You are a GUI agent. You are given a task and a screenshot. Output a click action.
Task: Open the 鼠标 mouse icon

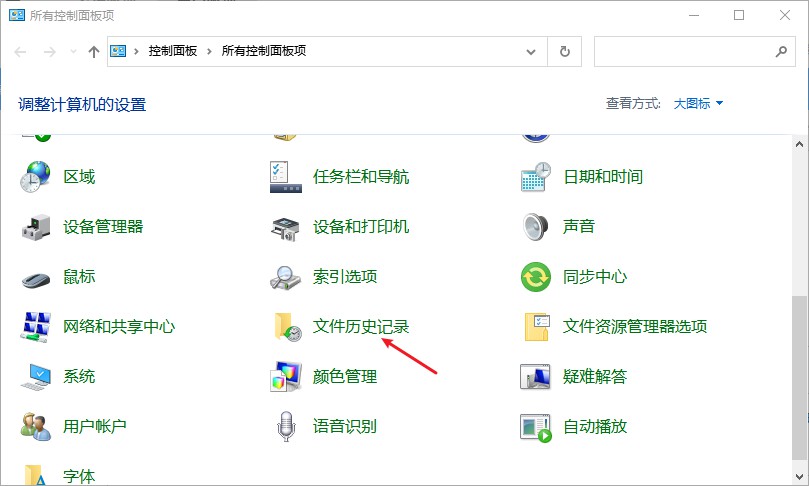coord(36,280)
